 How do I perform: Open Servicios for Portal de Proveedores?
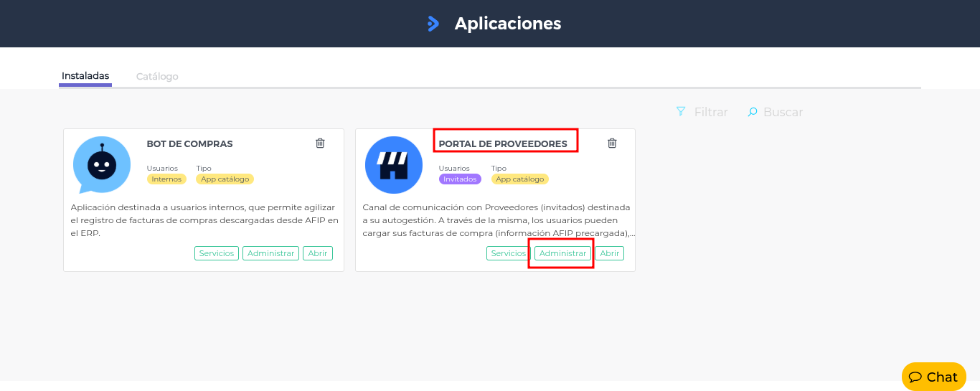(x=508, y=253)
